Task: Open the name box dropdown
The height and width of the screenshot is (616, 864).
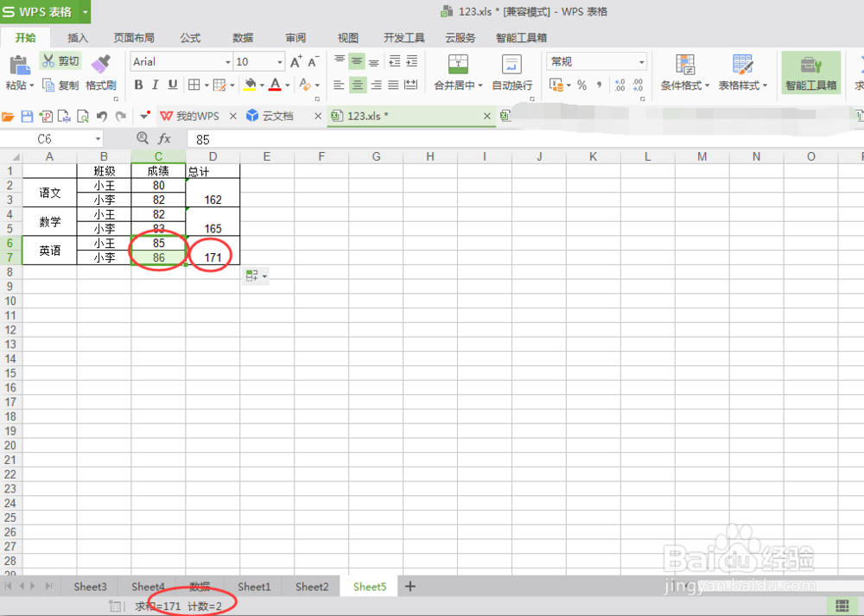Action: 98,139
